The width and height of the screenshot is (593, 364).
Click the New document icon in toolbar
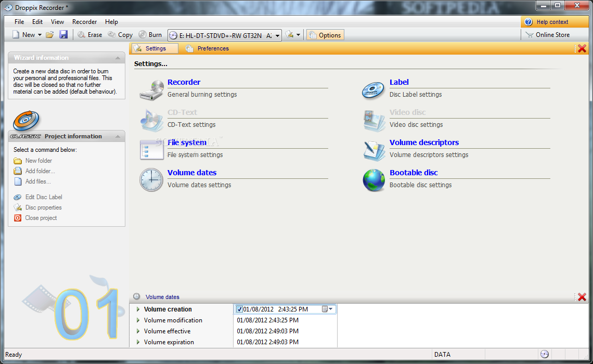coord(16,35)
